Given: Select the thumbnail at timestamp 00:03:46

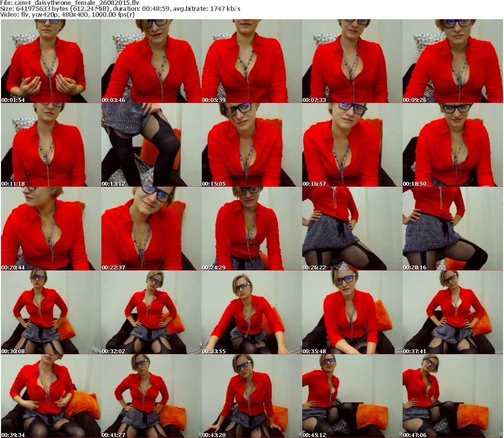Looking at the screenshot, I should pyautogui.click(x=152, y=61).
